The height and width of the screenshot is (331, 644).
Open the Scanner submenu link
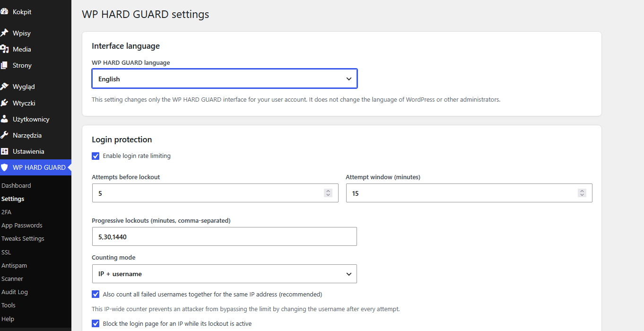[x=12, y=279]
